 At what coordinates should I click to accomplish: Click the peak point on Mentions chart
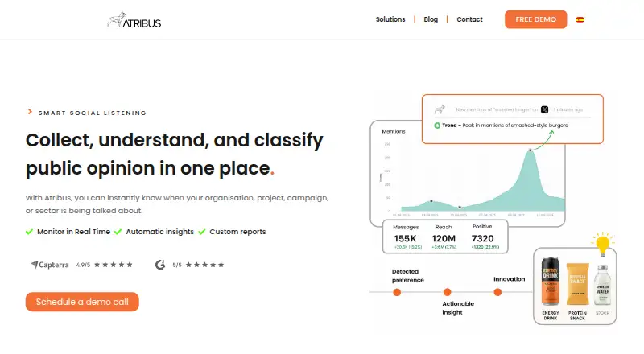point(530,150)
